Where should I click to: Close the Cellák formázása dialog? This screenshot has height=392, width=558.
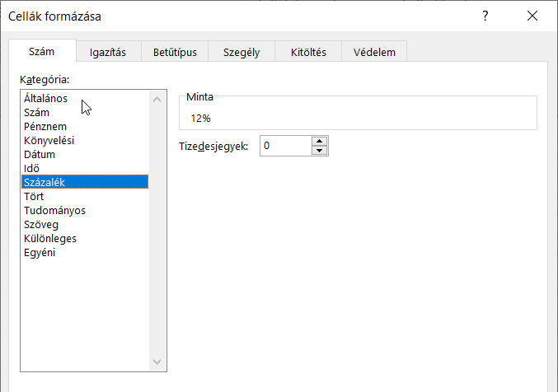[x=533, y=16]
